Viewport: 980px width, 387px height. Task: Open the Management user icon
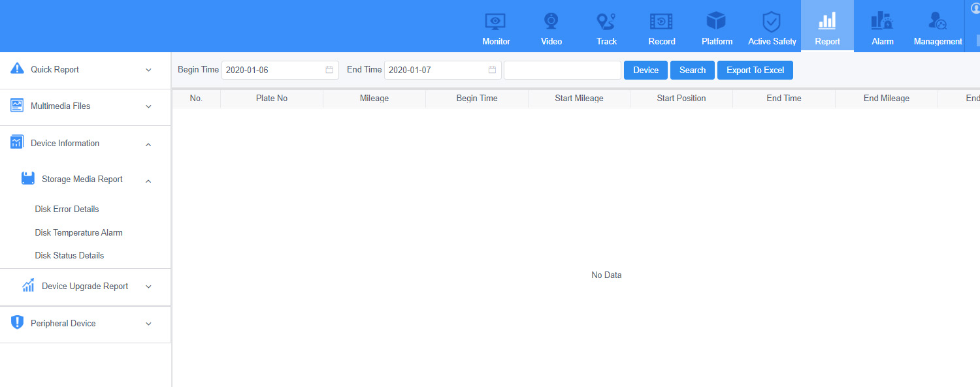(x=938, y=22)
